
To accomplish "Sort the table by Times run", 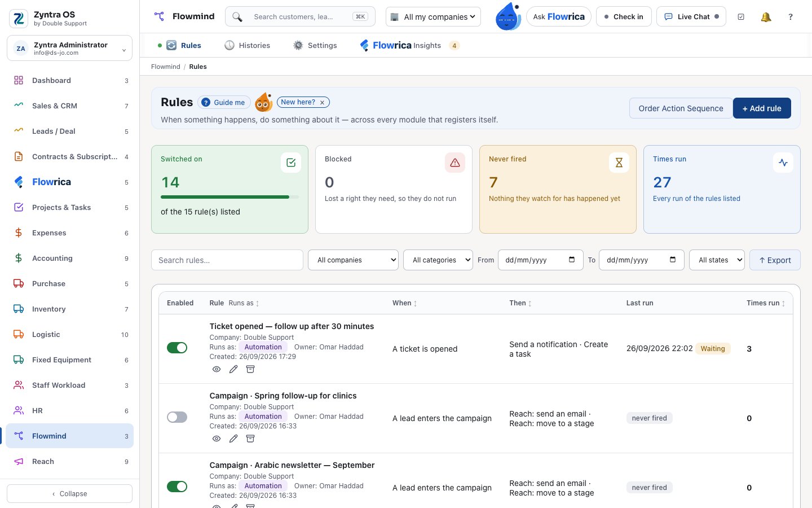I will [x=766, y=303].
